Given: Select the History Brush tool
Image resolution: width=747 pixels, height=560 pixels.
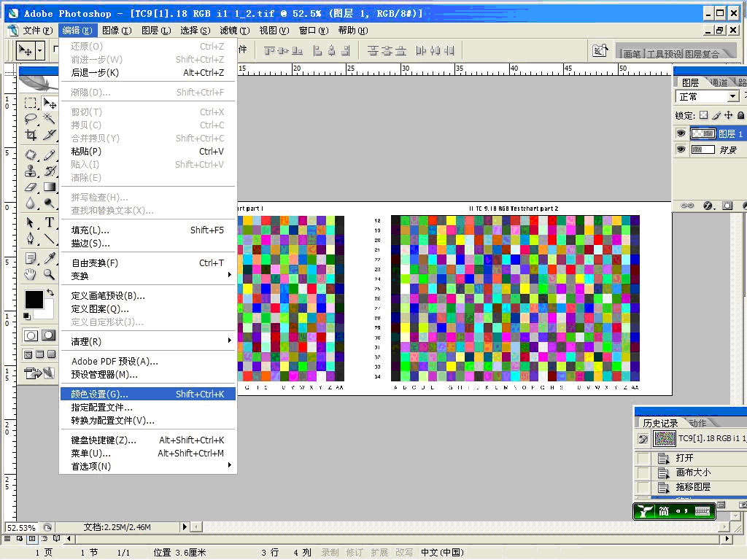Looking at the screenshot, I should click(x=49, y=171).
